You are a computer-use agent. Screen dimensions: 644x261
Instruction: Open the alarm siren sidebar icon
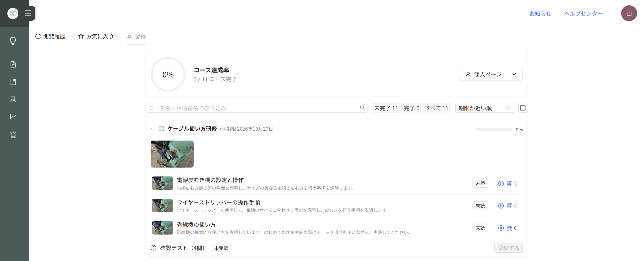[13, 134]
